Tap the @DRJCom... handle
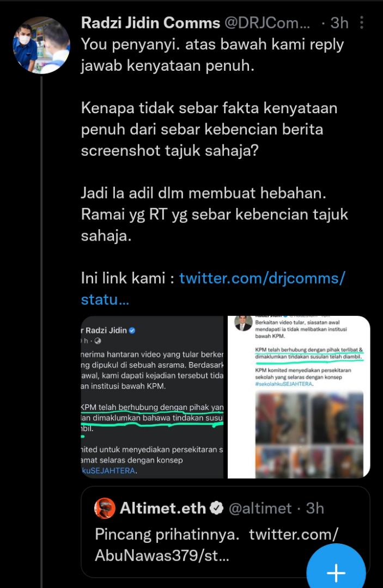This screenshot has height=588, width=383. point(267,23)
